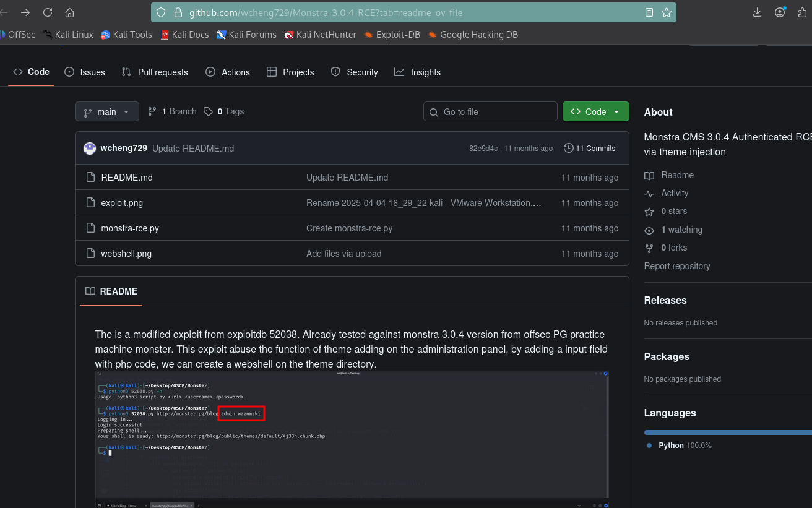Screen dimensions: 812x508
Task: Open the Releases heading link
Action: (x=665, y=300)
